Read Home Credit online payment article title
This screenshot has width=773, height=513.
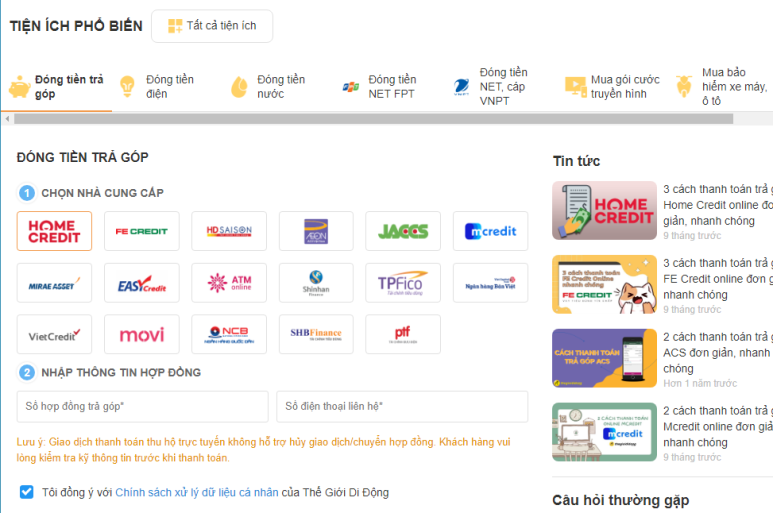click(718, 205)
